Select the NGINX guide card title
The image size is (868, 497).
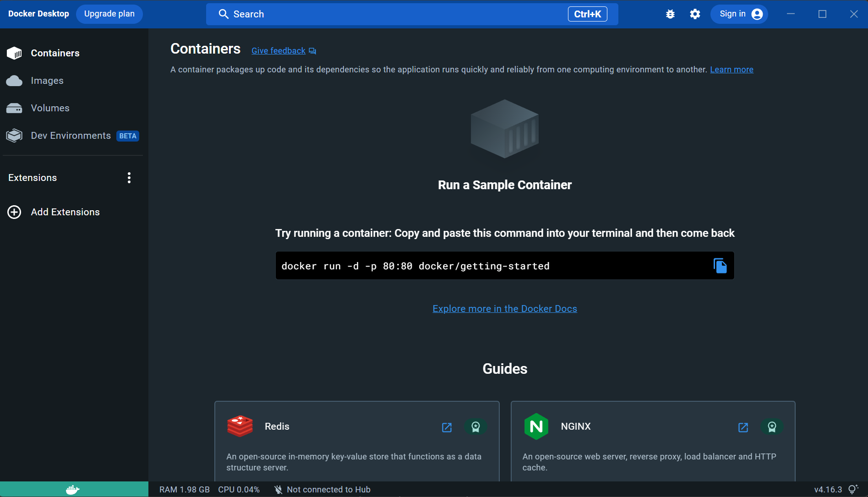(576, 426)
